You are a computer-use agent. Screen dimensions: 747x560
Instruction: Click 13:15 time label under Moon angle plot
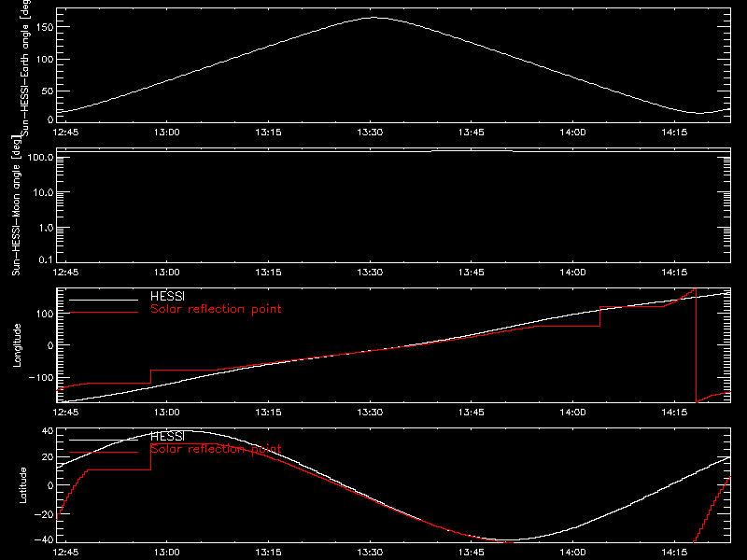pos(268,272)
